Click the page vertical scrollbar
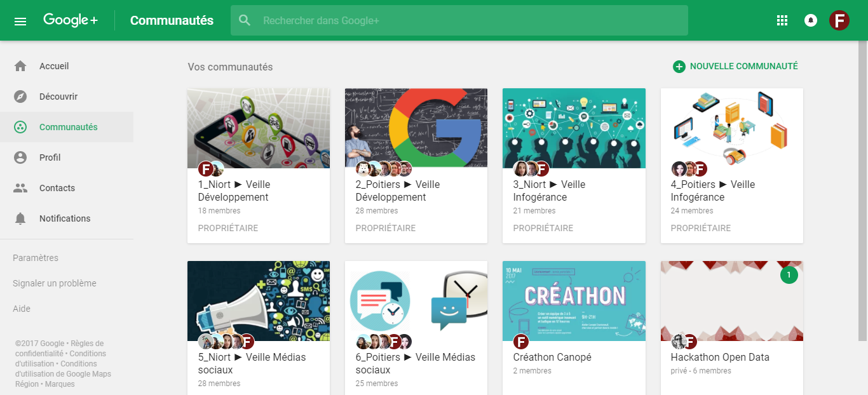Screen dimensions: 868x395 [862, 191]
